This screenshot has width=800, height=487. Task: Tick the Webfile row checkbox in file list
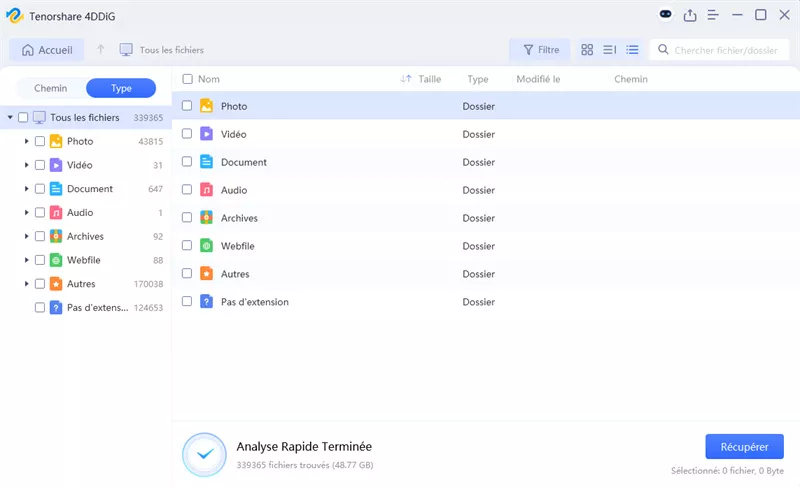click(x=187, y=246)
